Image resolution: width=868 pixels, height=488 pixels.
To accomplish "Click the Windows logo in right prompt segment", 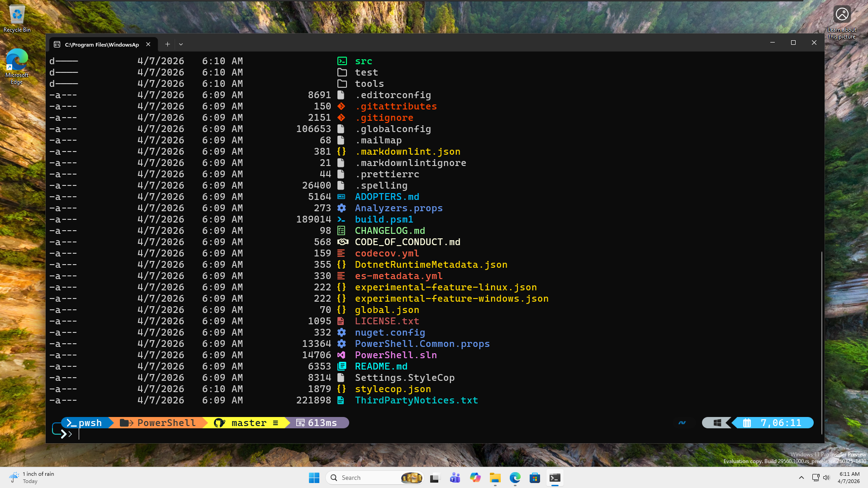I will (x=717, y=423).
